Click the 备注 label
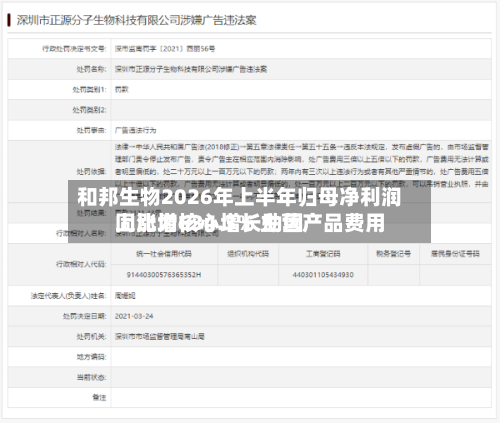Viewport: 500px width, 423px height. (99, 398)
